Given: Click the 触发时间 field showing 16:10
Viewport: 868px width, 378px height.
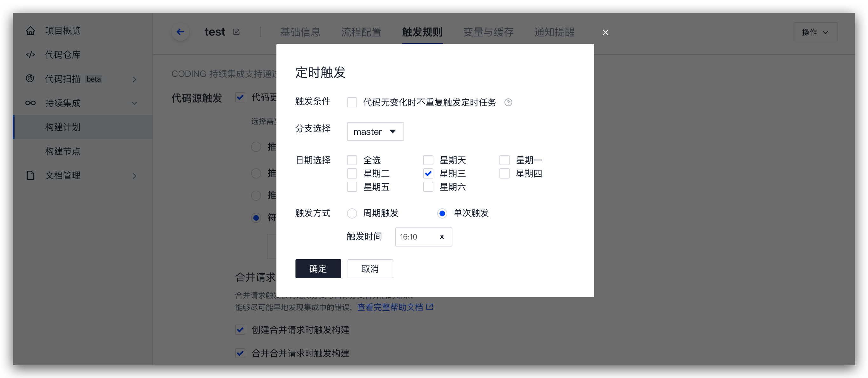Looking at the screenshot, I should point(423,237).
